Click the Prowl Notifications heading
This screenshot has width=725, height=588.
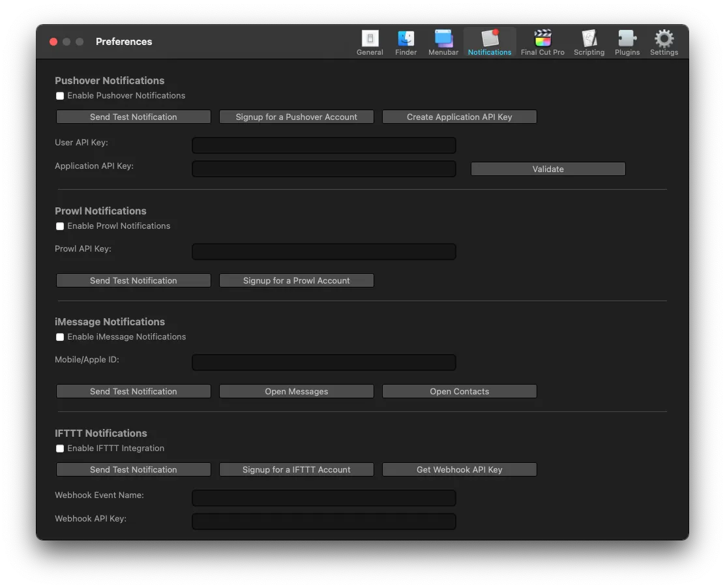(100, 211)
